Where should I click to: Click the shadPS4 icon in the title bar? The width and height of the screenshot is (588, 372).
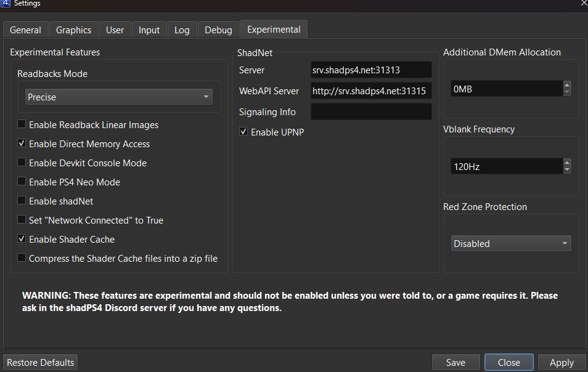(x=6, y=3)
